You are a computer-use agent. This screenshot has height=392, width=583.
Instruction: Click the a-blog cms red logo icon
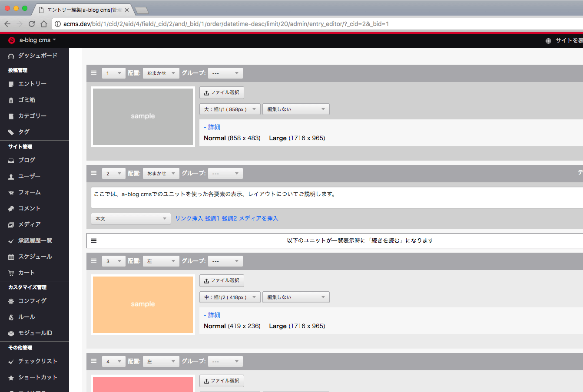12,40
